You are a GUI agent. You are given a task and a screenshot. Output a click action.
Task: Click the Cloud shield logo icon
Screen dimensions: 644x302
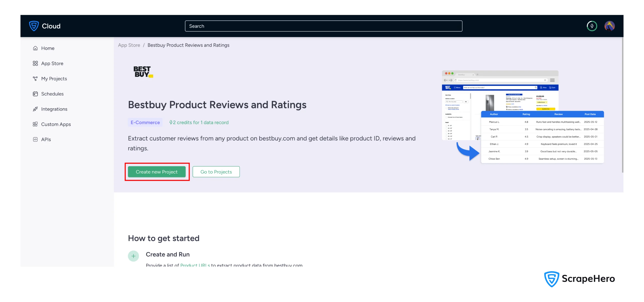tap(34, 26)
